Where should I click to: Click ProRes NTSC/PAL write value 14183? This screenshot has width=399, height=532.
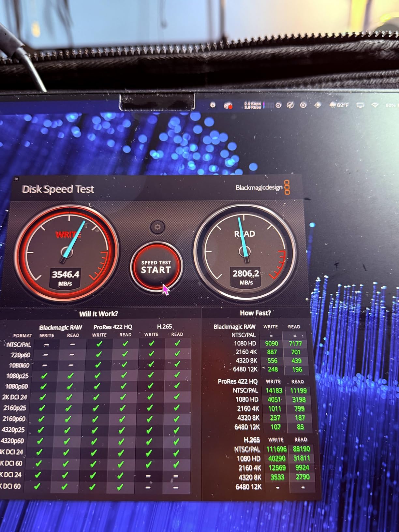pyautogui.click(x=274, y=391)
